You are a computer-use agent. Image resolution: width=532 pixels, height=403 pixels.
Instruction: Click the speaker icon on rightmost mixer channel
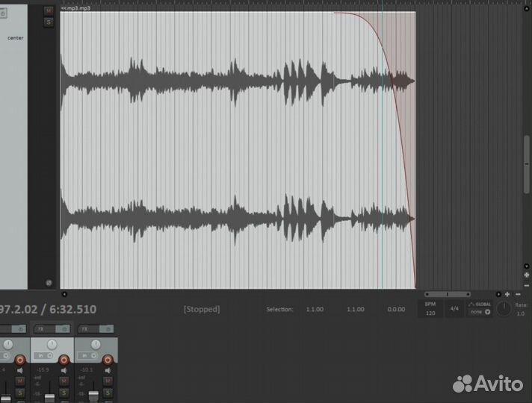point(108,370)
